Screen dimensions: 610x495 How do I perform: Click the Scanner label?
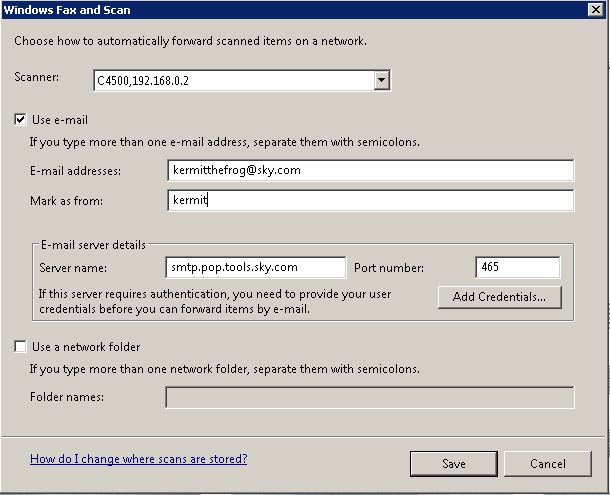click(x=37, y=77)
